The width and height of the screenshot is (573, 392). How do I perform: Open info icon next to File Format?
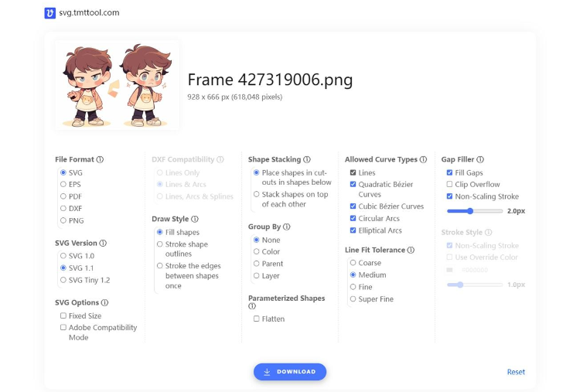(x=100, y=159)
